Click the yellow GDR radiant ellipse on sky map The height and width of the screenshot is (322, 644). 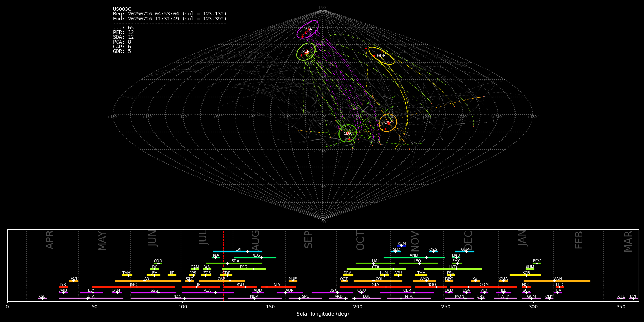[x=381, y=55]
